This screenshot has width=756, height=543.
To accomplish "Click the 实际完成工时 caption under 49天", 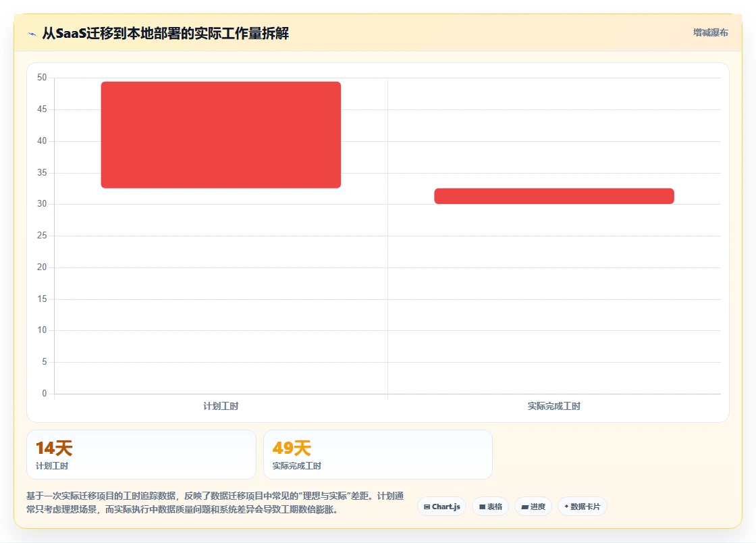I will (296, 466).
